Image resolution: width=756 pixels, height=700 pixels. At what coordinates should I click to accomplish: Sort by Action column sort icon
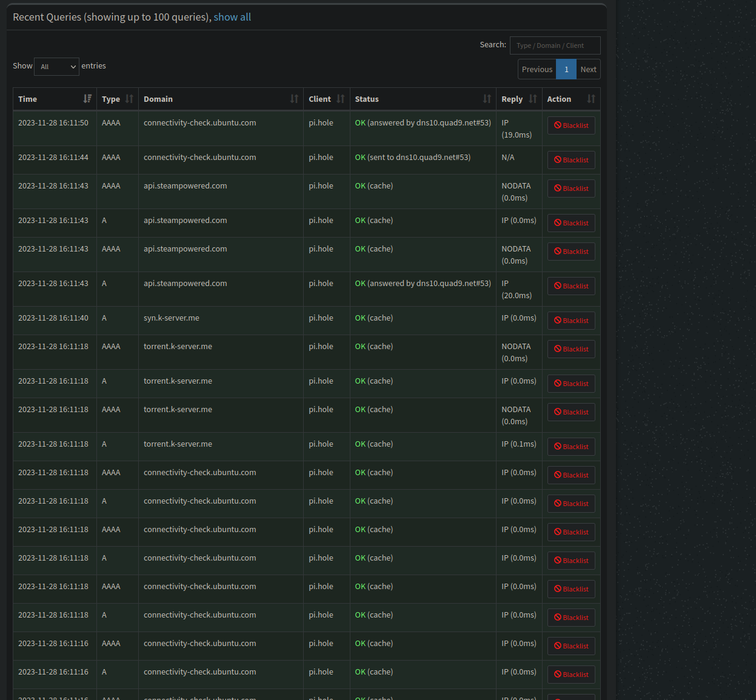[x=590, y=99]
